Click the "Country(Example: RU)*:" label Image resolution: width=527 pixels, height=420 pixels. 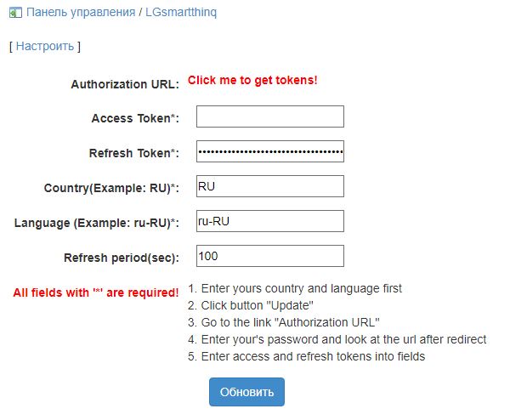coord(111,189)
